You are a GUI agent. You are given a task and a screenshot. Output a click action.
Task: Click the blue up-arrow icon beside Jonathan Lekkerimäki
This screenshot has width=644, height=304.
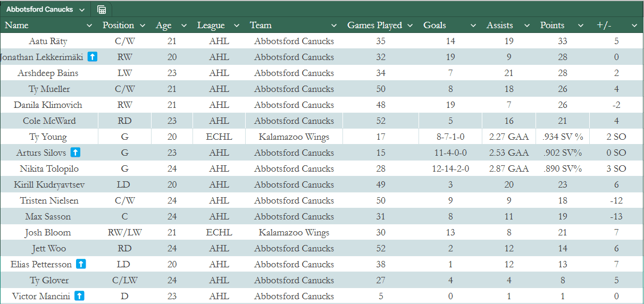pos(93,57)
